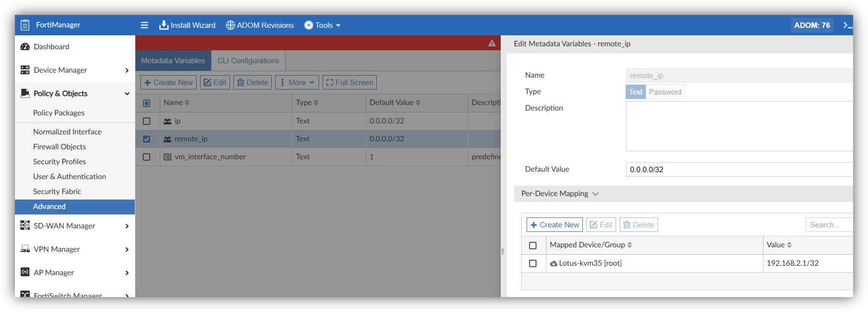This screenshot has height=312, width=868.
Task: Click the Tools gear icon
Action: [309, 25]
